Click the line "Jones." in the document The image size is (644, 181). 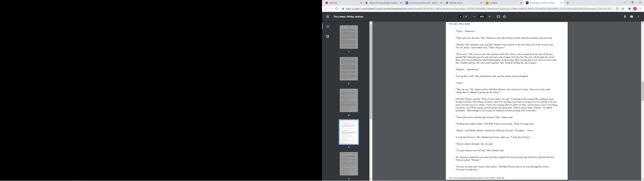tap(460, 83)
